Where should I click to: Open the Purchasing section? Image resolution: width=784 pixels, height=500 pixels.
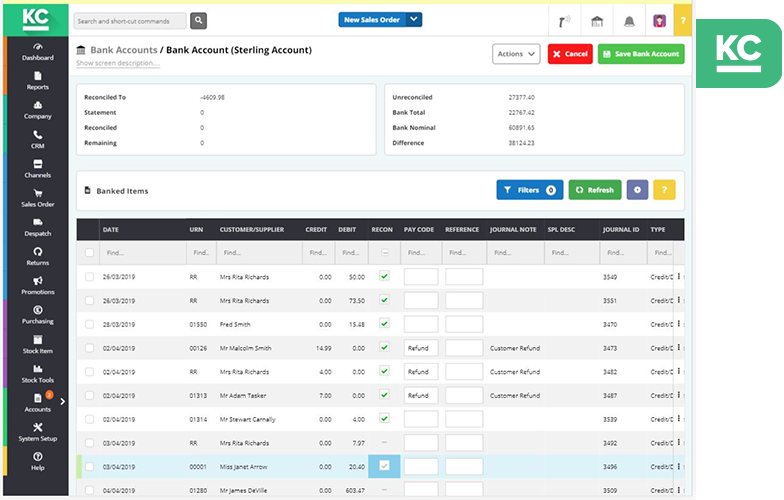point(38,315)
